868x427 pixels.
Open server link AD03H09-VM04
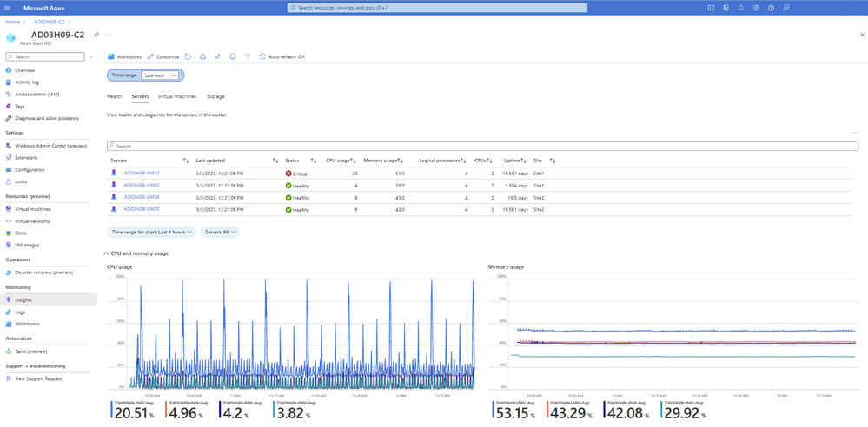click(x=141, y=197)
